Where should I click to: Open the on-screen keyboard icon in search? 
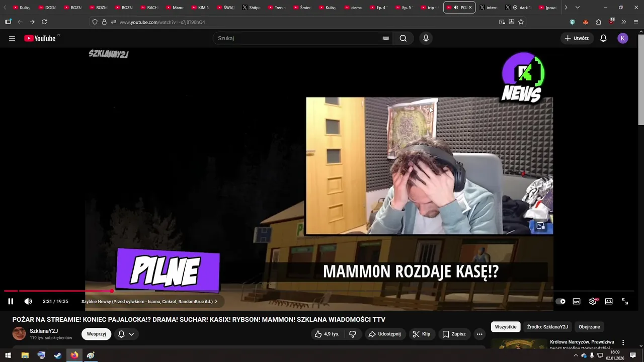[386, 38]
